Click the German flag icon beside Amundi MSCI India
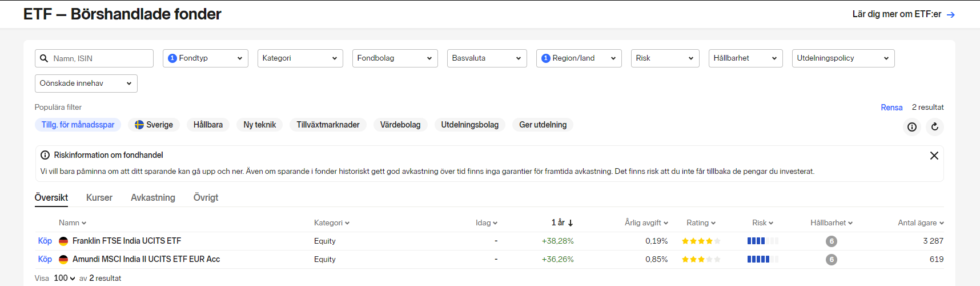The width and height of the screenshot is (980, 286). (63, 260)
